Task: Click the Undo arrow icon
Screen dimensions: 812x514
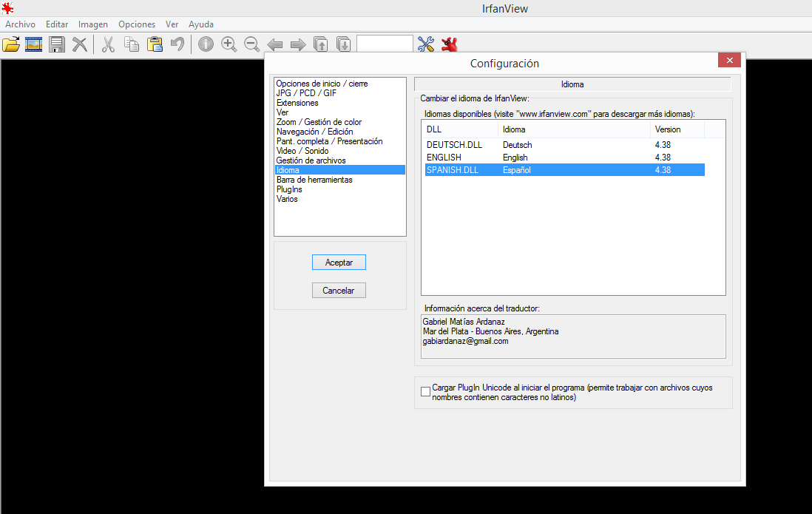Action: coord(177,44)
